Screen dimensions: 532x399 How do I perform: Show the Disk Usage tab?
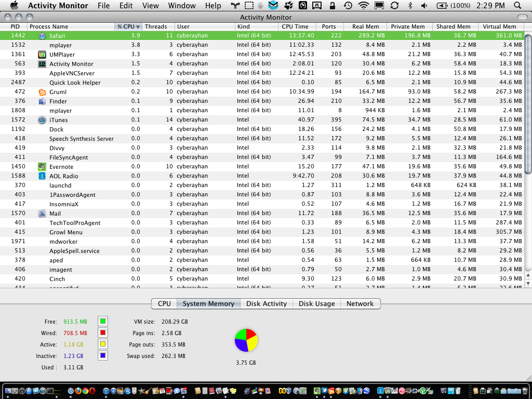(316, 303)
